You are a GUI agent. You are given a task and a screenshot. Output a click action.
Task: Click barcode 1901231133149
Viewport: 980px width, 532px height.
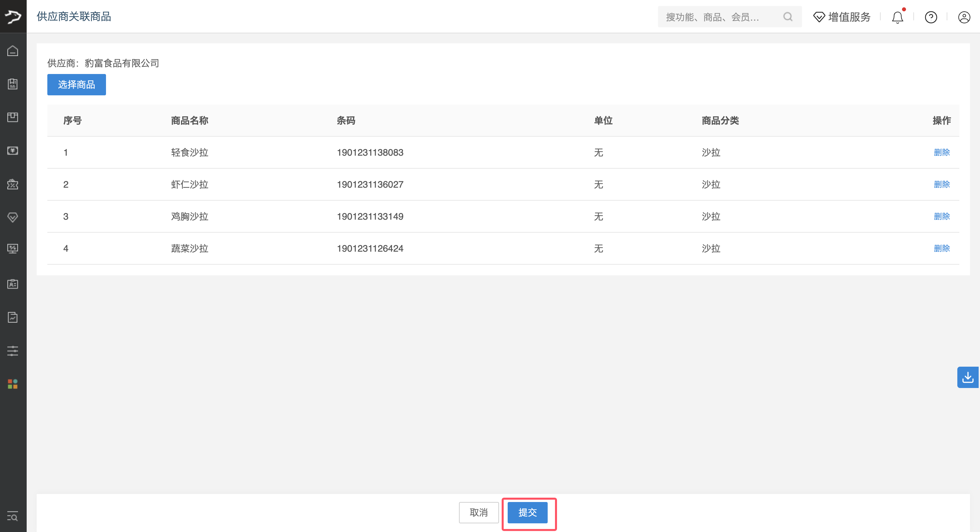[x=370, y=216]
